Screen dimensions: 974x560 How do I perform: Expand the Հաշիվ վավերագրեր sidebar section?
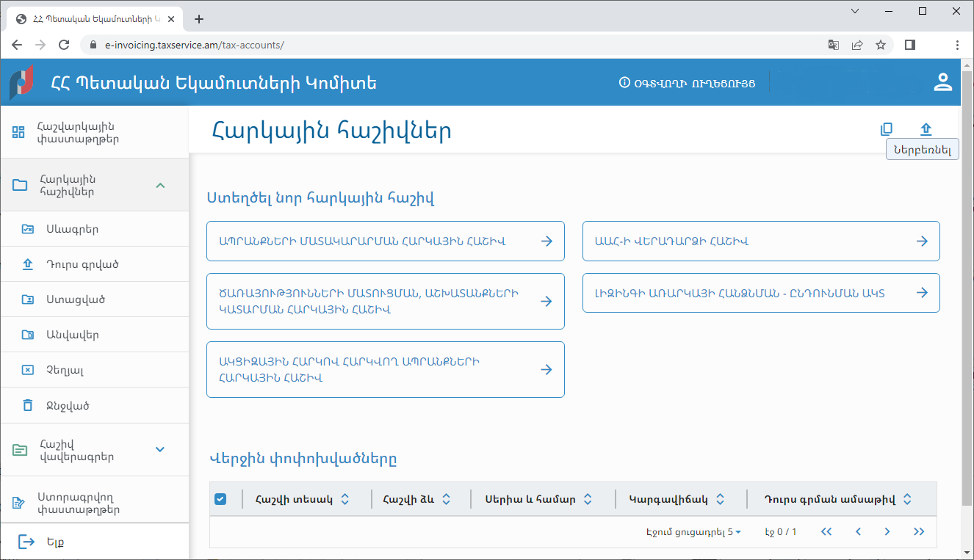(160, 449)
